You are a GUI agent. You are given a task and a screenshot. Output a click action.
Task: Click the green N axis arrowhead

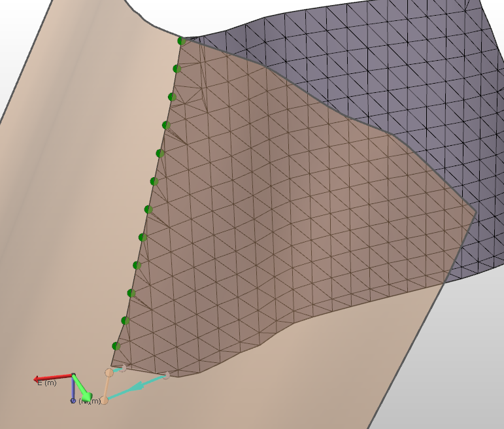[x=85, y=395]
